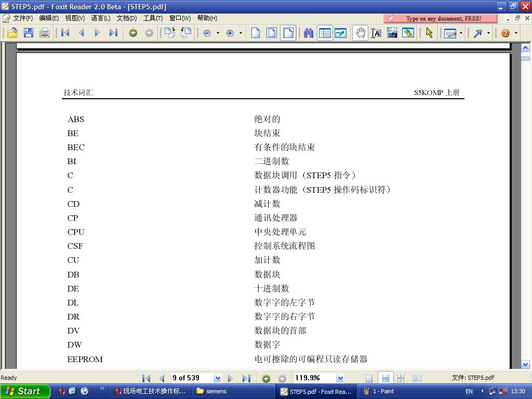The width and height of the screenshot is (532, 399).
Task: Take a snapshot with the camera icon
Action: (x=392, y=33)
